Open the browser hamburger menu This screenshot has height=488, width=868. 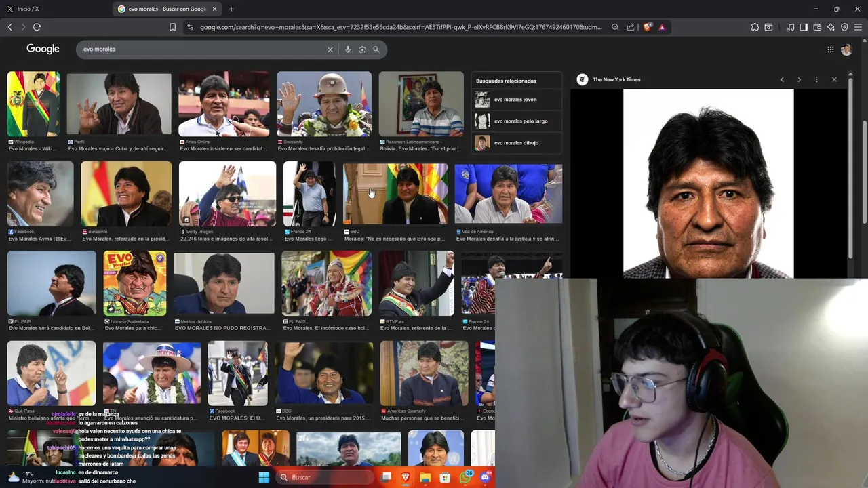click(858, 27)
